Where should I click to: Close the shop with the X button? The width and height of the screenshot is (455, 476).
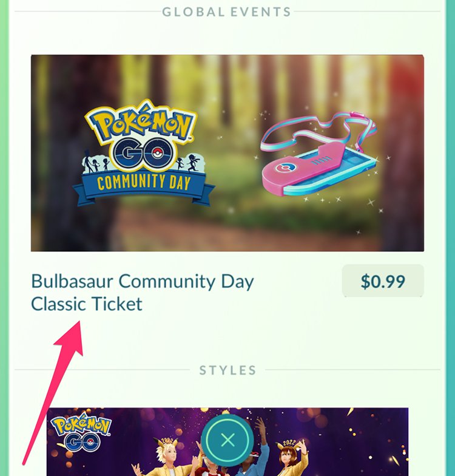click(227, 440)
